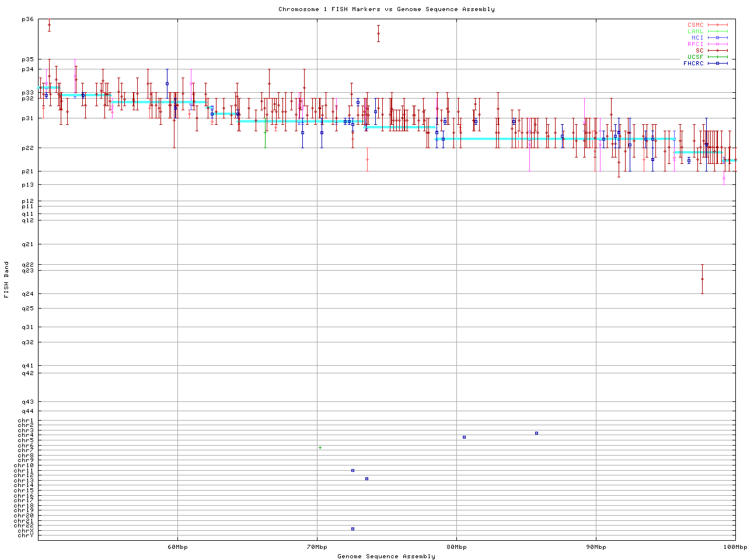Click the FHCRC dark blue legend marker
The width and height of the screenshot is (747, 560).
tap(717, 64)
